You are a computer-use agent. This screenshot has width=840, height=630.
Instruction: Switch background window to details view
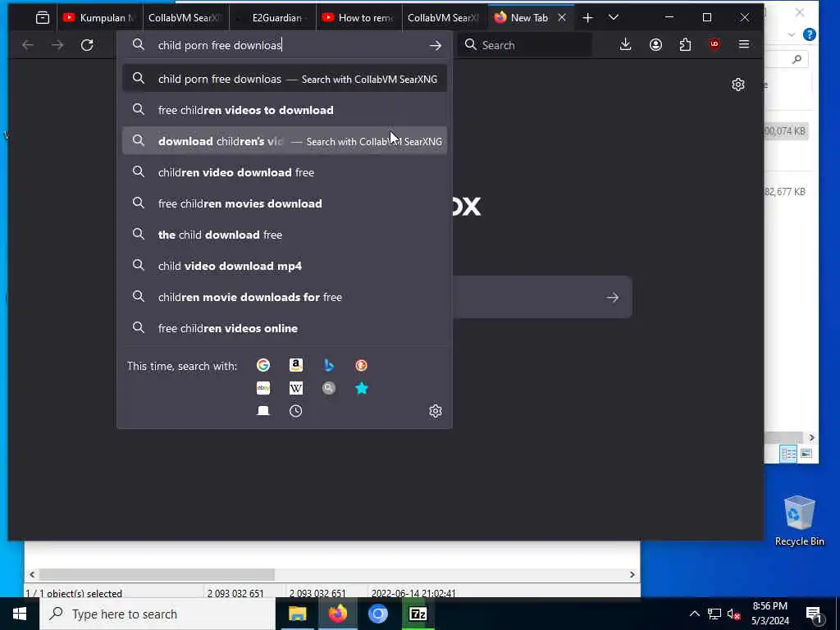788,454
